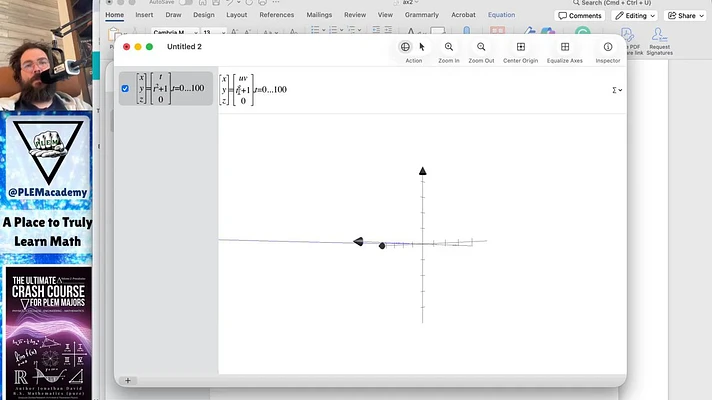Click Word's increase indent icon

coord(388,30)
